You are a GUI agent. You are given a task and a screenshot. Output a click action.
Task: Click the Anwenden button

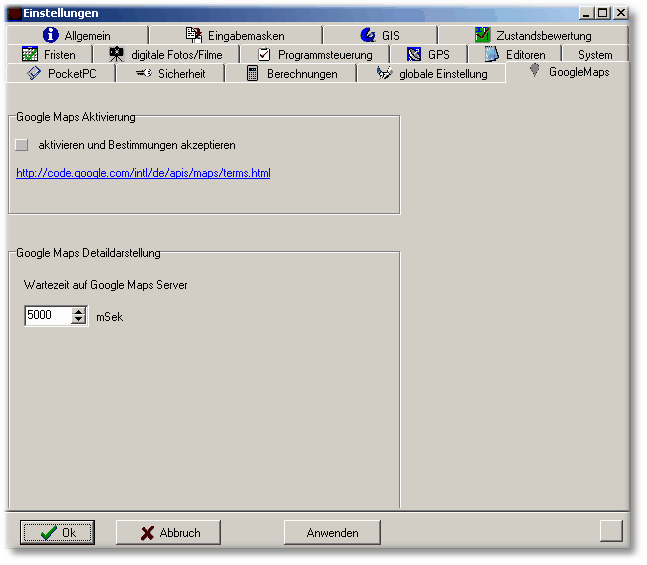pyautogui.click(x=332, y=533)
